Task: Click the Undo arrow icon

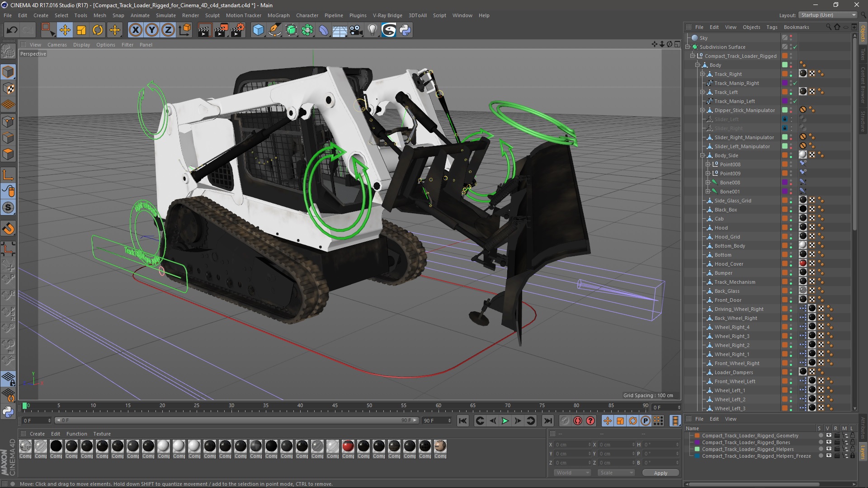Action: point(12,30)
